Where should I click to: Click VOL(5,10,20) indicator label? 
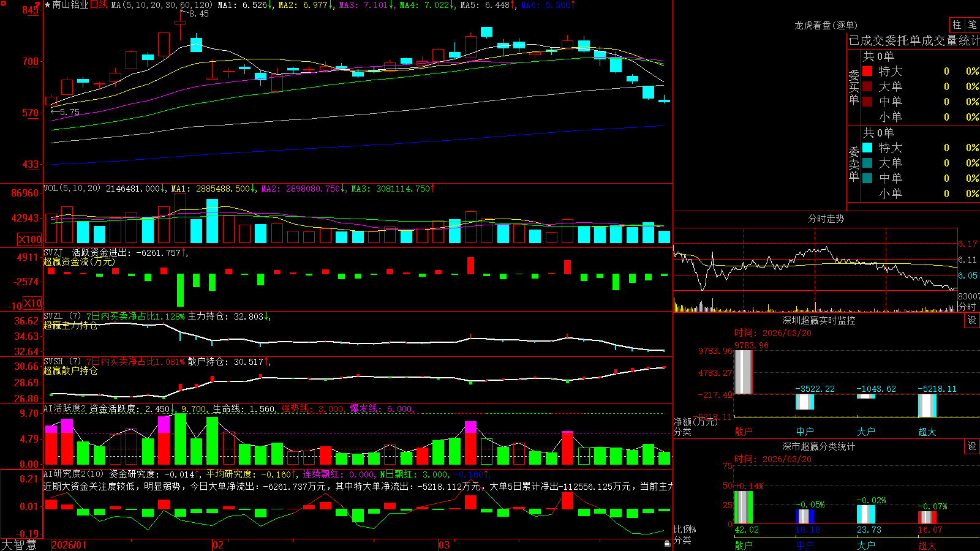(72, 189)
